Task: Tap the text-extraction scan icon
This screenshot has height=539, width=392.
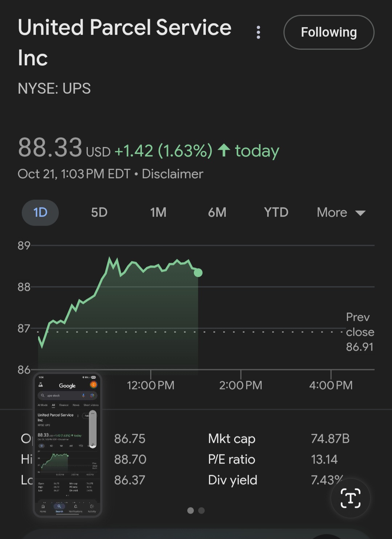Action: 350,498
